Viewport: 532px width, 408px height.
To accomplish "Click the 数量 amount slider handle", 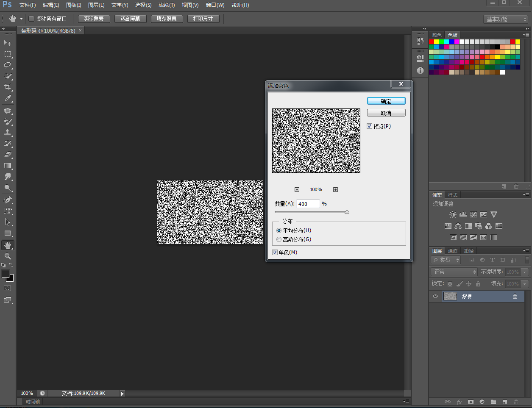I will tap(347, 212).
